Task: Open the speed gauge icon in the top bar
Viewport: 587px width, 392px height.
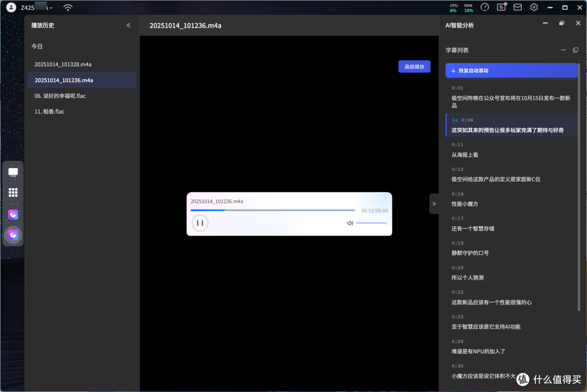Action: pos(484,7)
